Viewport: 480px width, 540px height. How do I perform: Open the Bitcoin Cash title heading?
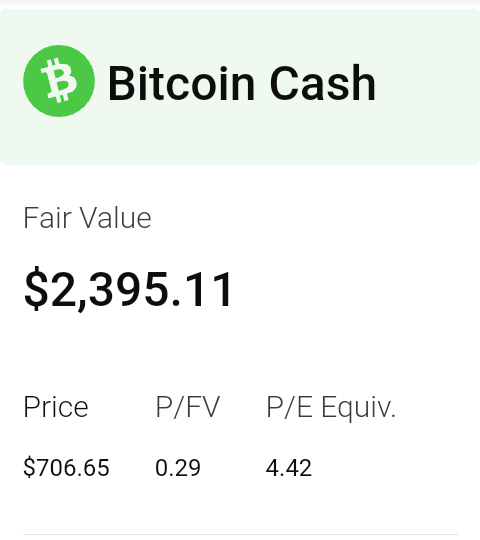242,84
